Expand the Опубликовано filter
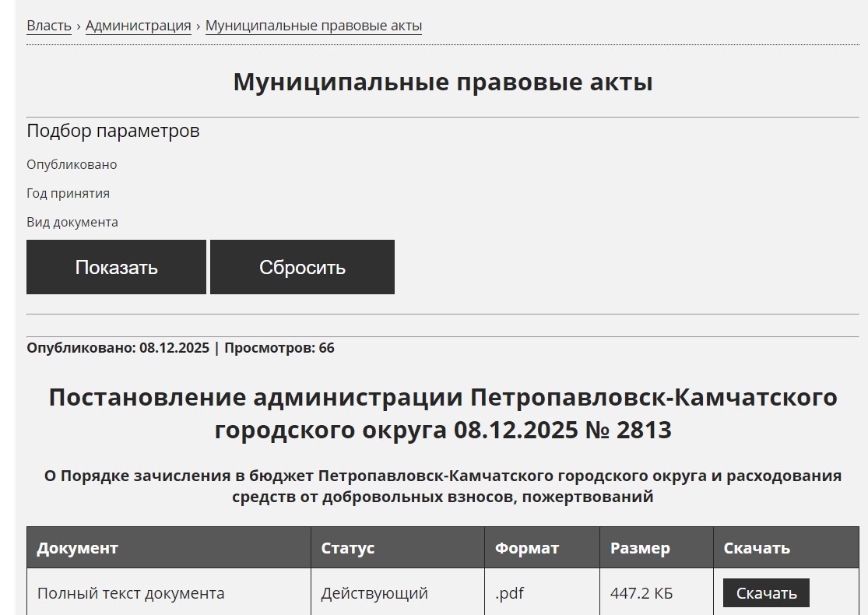The width and height of the screenshot is (868, 615). coord(72,164)
